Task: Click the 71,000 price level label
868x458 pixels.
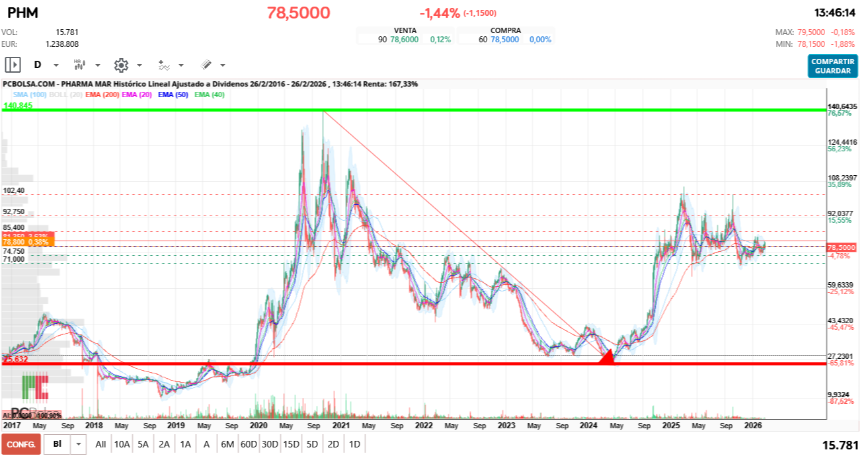Action: (14, 259)
